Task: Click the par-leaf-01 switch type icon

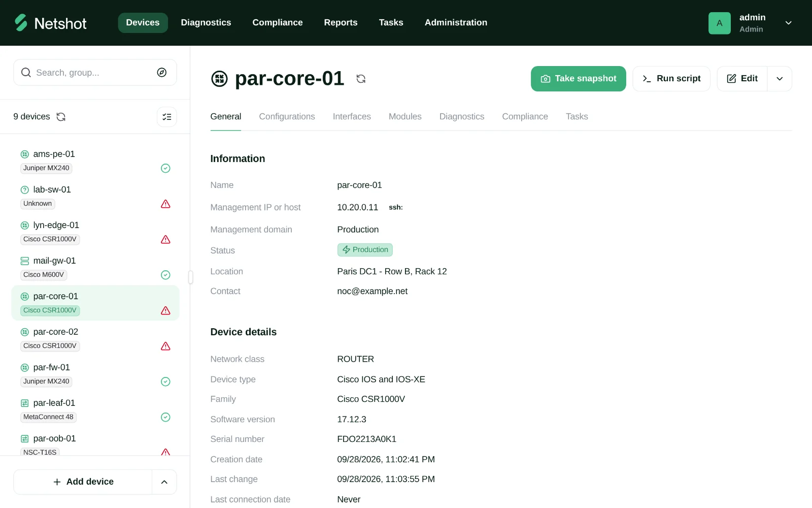Action: [24, 403]
